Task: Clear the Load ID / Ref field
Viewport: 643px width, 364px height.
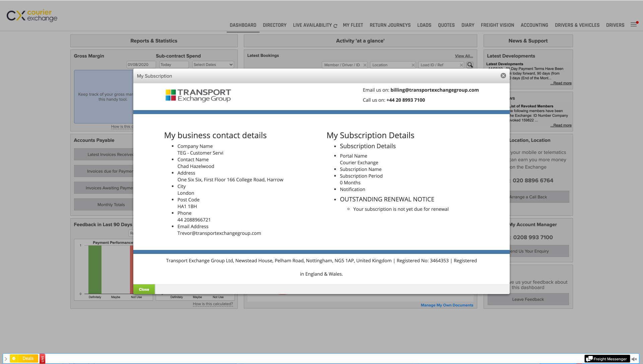Action: pyautogui.click(x=461, y=65)
